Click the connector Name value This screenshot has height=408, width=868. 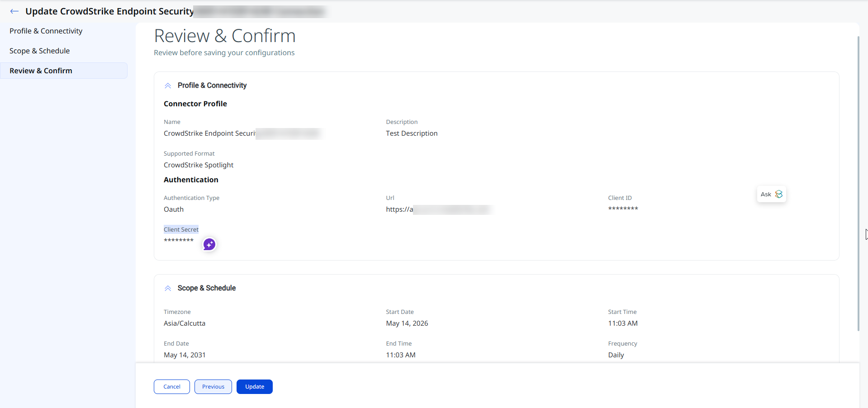pyautogui.click(x=243, y=133)
